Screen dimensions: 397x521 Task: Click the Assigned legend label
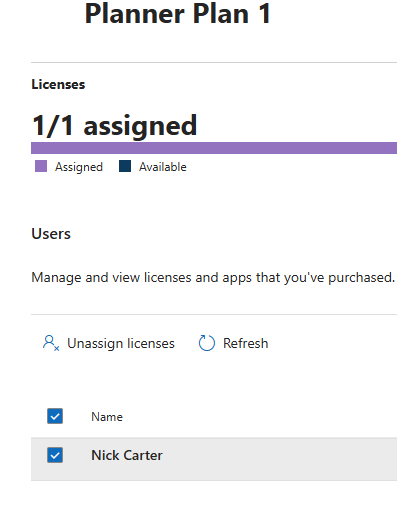tap(79, 167)
